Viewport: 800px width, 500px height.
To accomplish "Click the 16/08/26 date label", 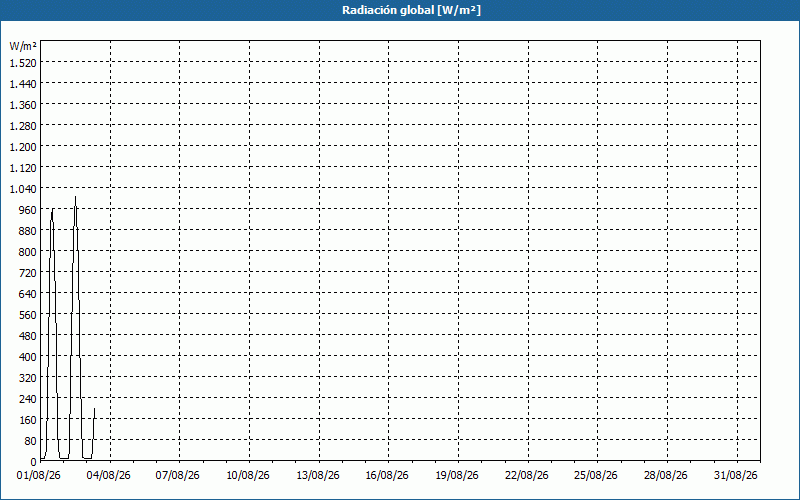I will [387, 476].
